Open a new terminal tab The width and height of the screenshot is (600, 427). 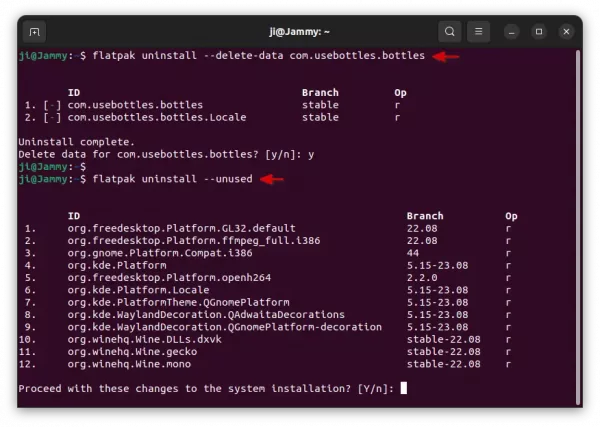click(35, 31)
